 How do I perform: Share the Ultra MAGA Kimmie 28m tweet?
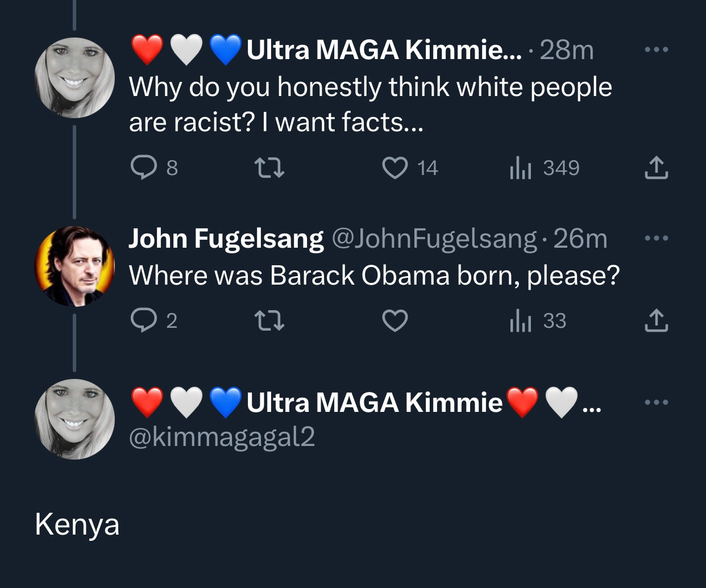656,168
